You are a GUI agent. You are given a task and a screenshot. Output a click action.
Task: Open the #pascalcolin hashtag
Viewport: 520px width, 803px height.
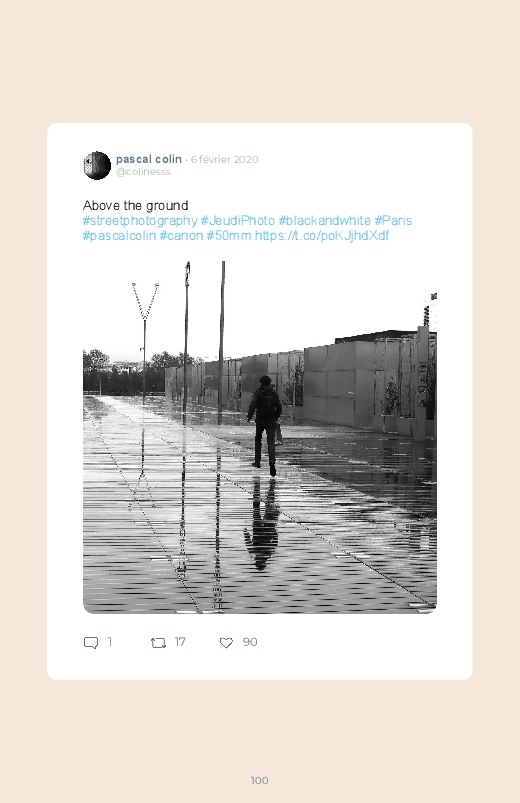pyautogui.click(x=119, y=236)
